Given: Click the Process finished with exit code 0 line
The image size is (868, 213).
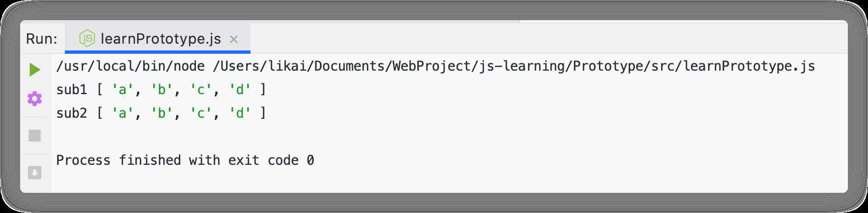Looking at the screenshot, I should pyautogui.click(x=185, y=160).
